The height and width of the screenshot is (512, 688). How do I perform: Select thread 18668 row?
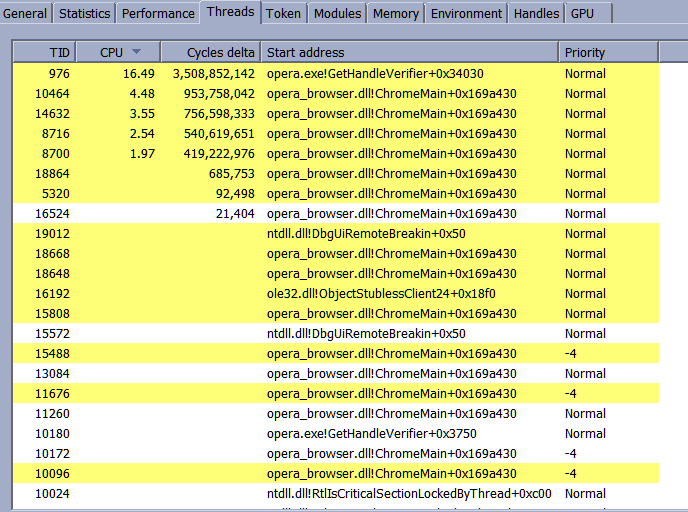pos(336,254)
